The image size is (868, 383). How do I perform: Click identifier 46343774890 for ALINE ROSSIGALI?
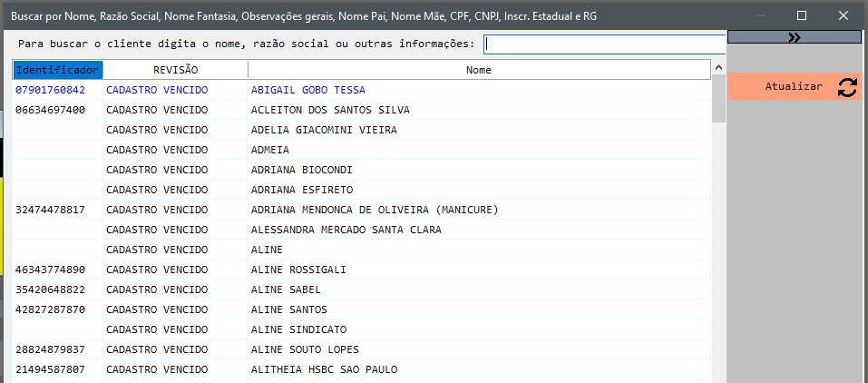[x=51, y=270]
